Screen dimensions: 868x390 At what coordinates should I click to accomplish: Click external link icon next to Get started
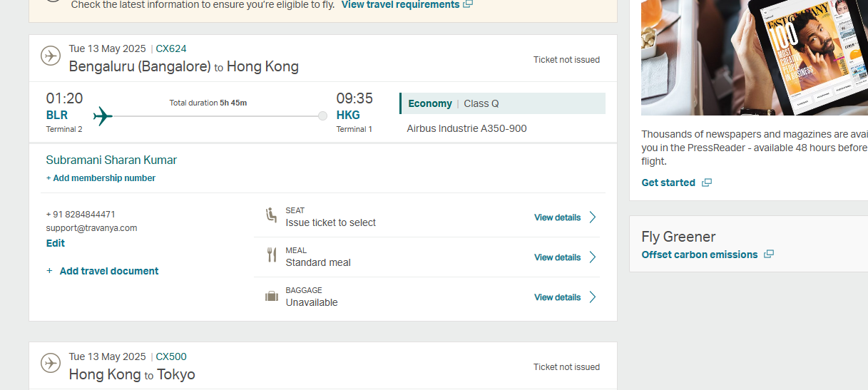(706, 183)
